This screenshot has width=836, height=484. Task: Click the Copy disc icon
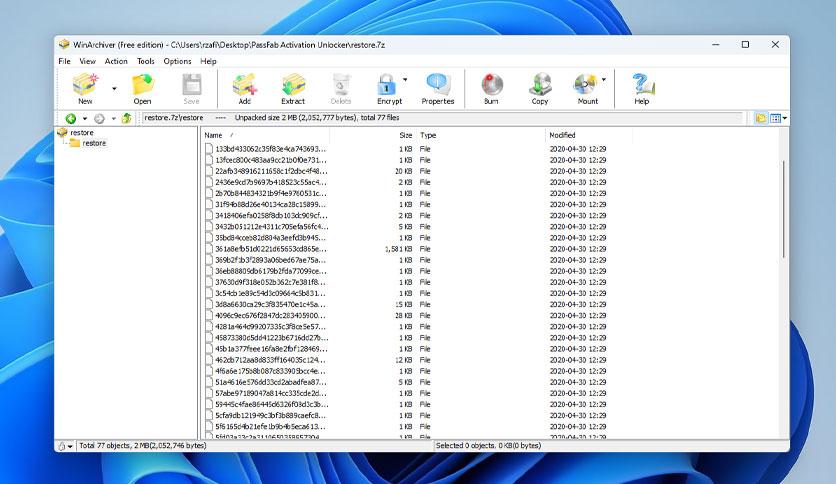tap(540, 84)
